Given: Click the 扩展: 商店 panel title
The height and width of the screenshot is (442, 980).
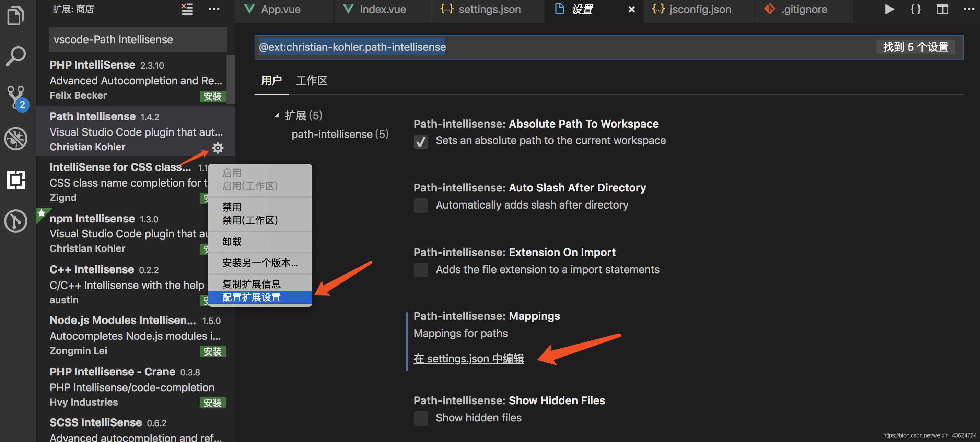Looking at the screenshot, I should click(73, 9).
